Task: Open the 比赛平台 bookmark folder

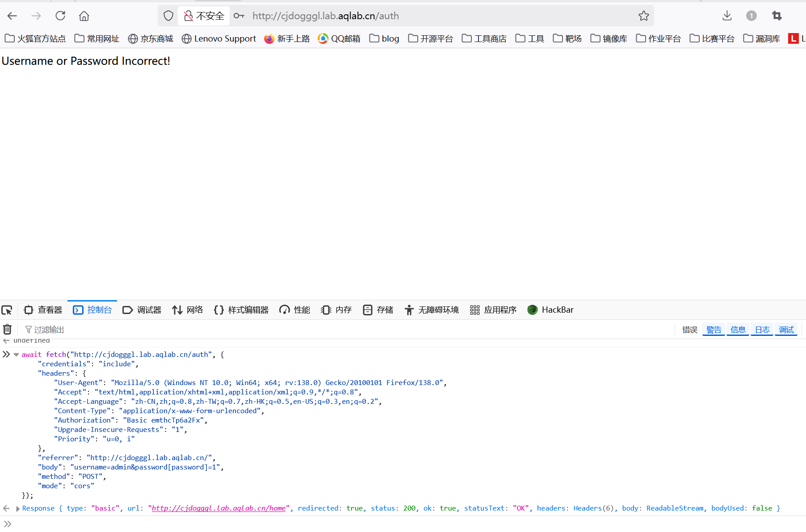Action: tap(712, 39)
